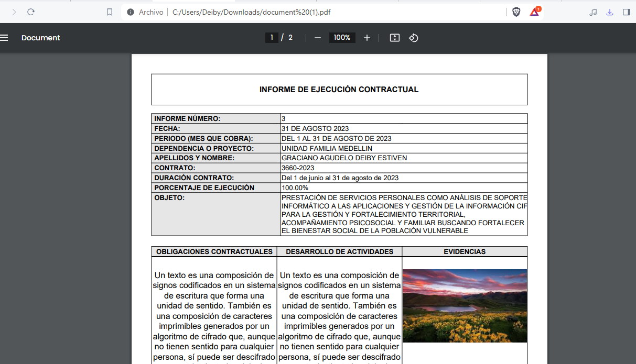The width and height of the screenshot is (636, 364).
Task: Open the Brave Shields lion icon
Action: [516, 12]
